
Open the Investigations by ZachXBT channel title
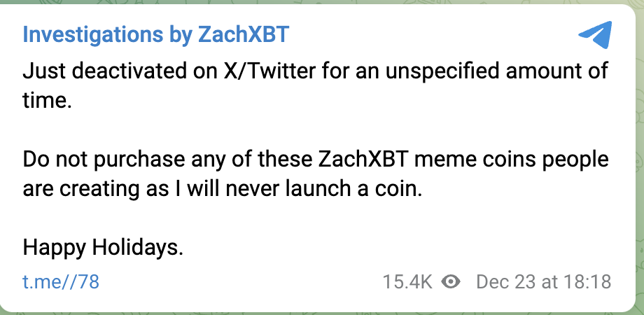156,34
